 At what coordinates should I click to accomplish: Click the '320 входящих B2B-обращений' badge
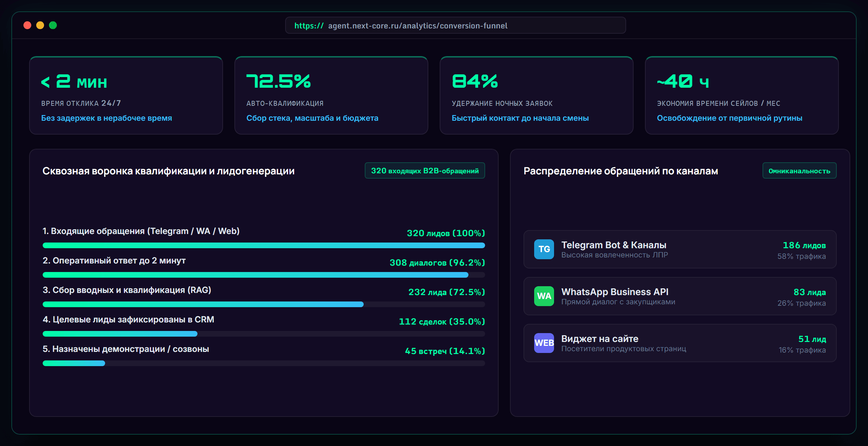pyautogui.click(x=425, y=171)
